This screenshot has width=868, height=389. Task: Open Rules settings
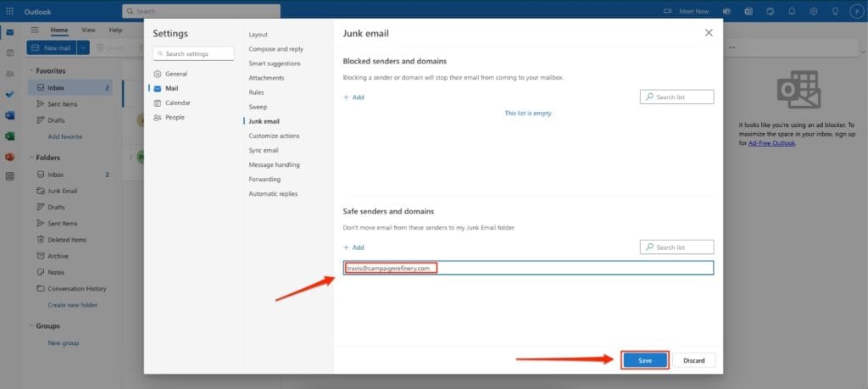click(x=256, y=92)
